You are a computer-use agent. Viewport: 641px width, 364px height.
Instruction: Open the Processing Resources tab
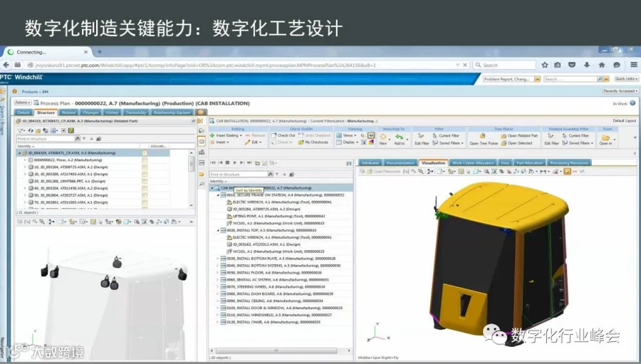click(x=568, y=163)
